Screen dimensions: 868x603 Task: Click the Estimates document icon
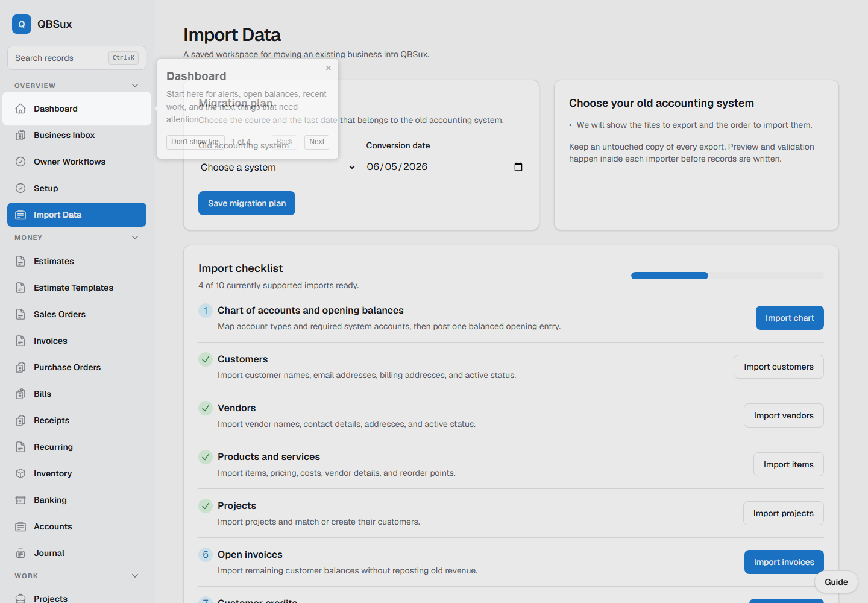(x=20, y=261)
